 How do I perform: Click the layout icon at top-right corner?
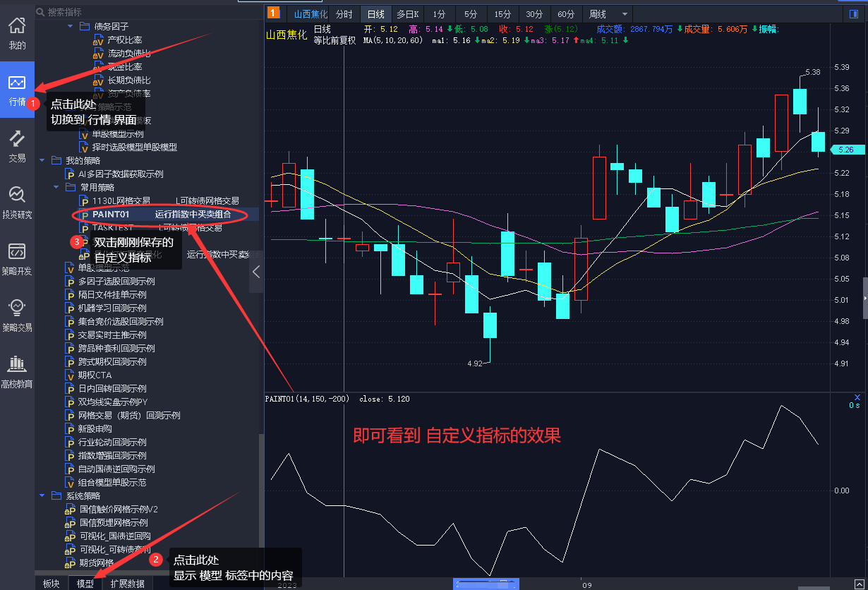point(853,14)
